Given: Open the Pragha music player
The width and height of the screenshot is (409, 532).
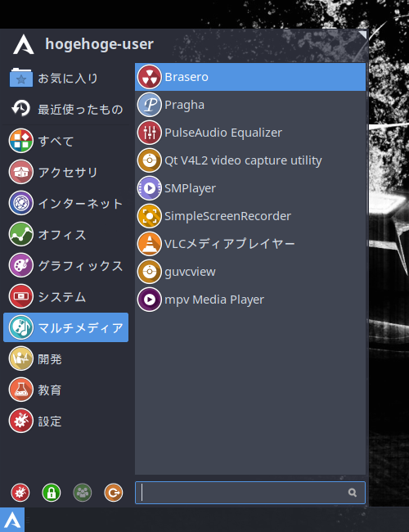Looking at the screenshot, I should 250,105.
